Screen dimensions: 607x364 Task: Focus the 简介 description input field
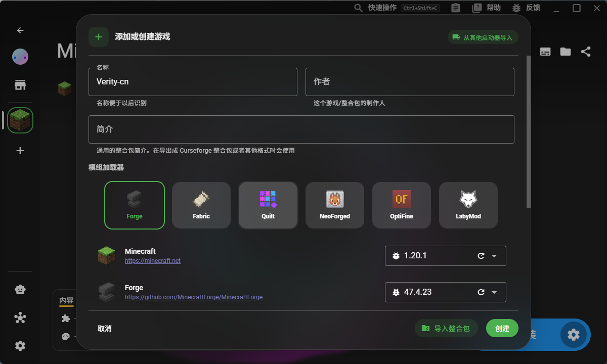click(x=301, y=129)
